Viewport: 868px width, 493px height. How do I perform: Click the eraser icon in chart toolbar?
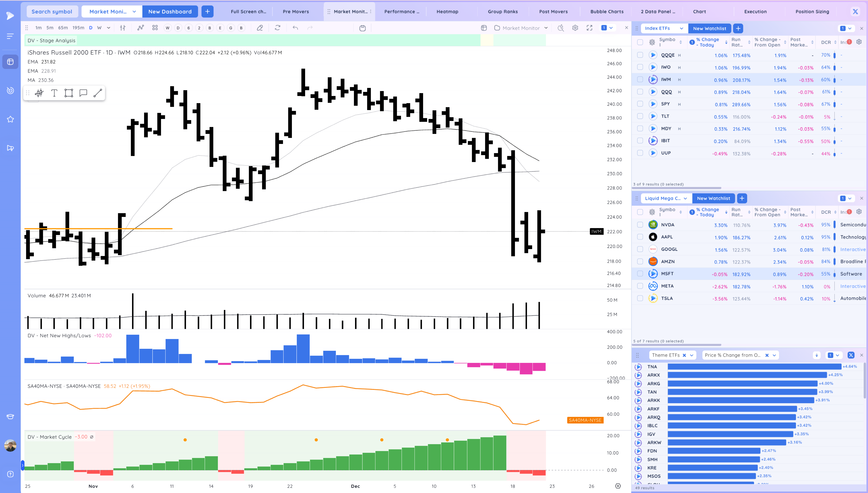tap(260, 28)
